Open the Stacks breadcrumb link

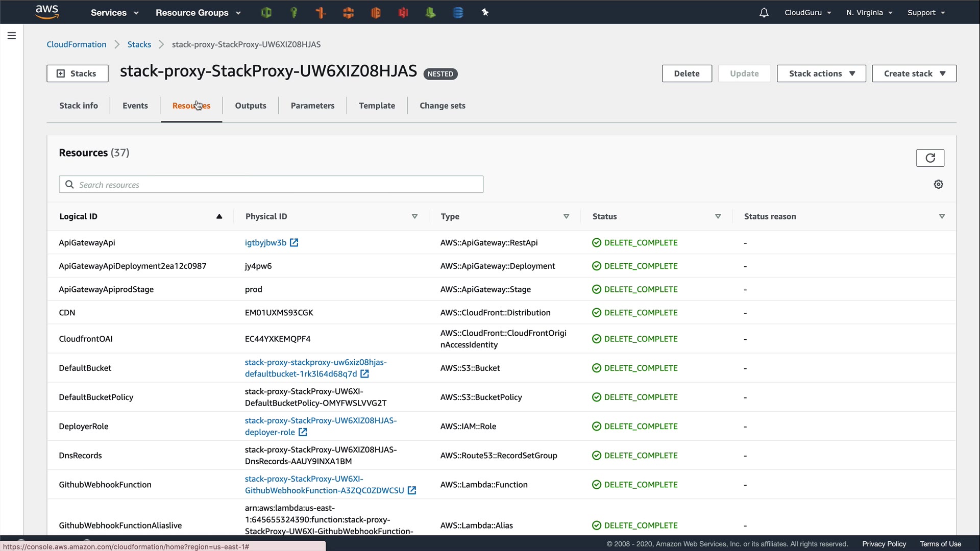point(139,44)
